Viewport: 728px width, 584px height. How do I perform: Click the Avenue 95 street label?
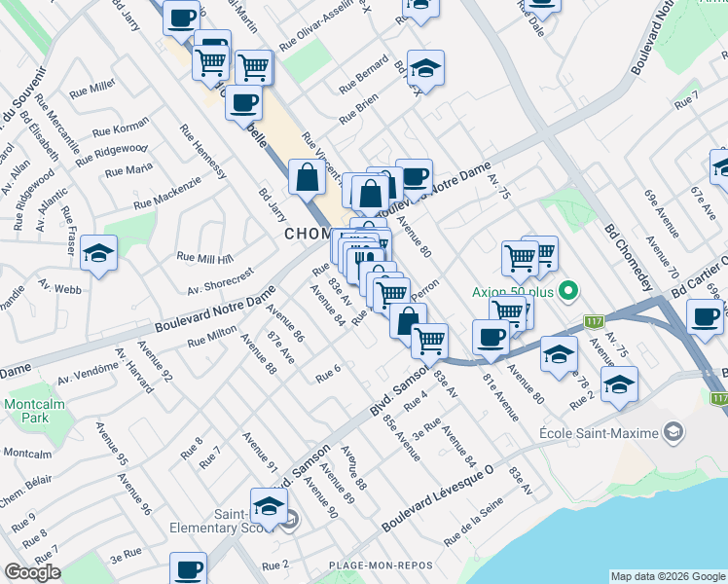pos(111,444)
